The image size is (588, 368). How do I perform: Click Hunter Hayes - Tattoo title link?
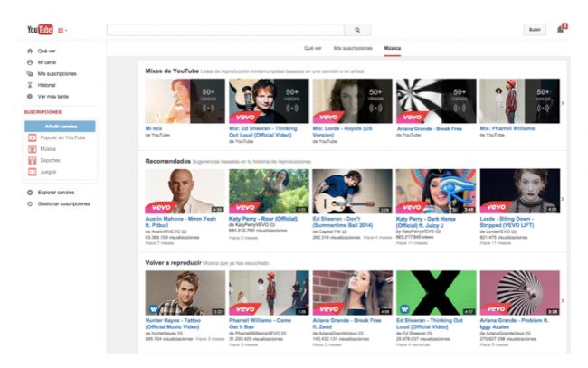coord(173,324)
